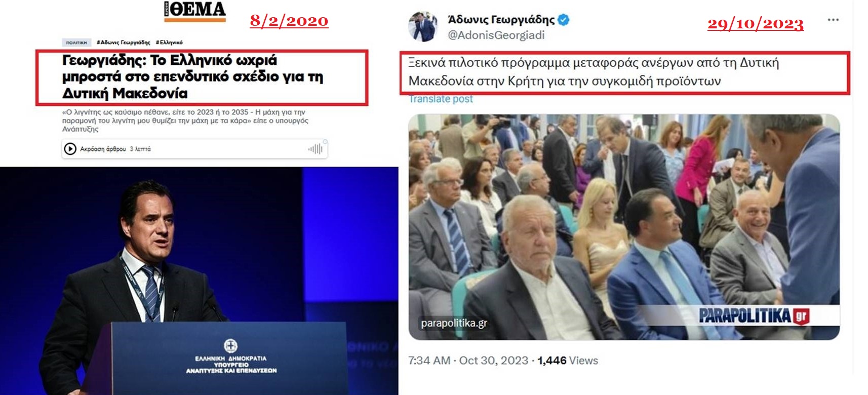
Task: Click the blue verified badge
Action: tap(564, 20)
